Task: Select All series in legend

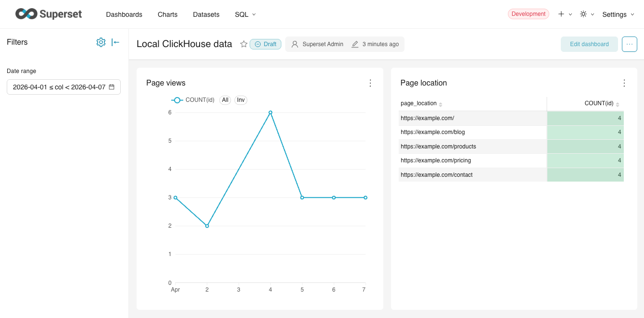Action: [x=225, y=100]
